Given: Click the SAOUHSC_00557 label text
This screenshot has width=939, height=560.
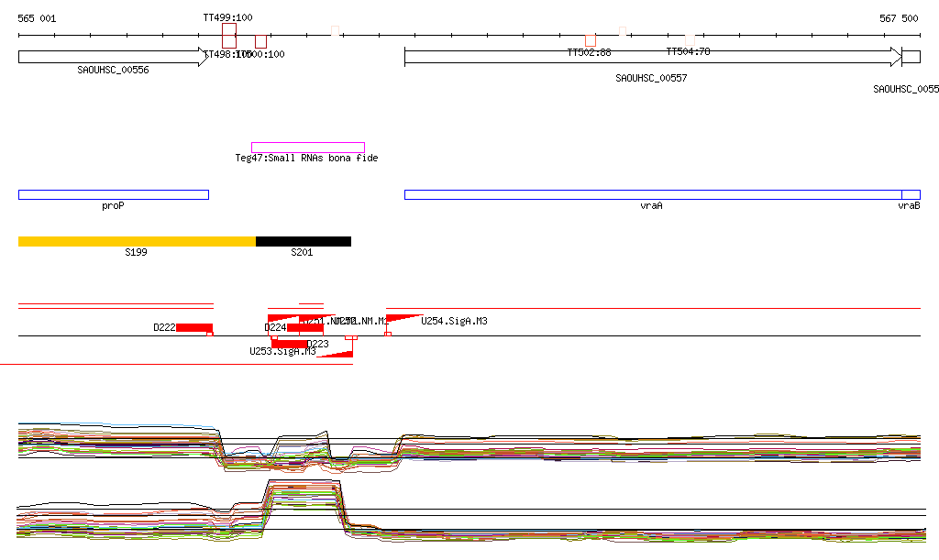Looking at the screenshot, I should pos(652,79).
